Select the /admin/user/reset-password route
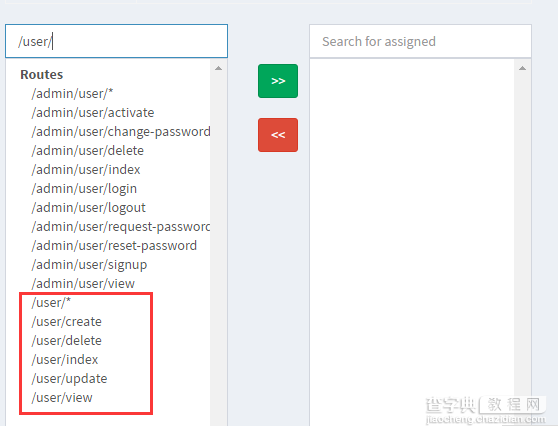558x426 pixels. [x=114, y=246]
